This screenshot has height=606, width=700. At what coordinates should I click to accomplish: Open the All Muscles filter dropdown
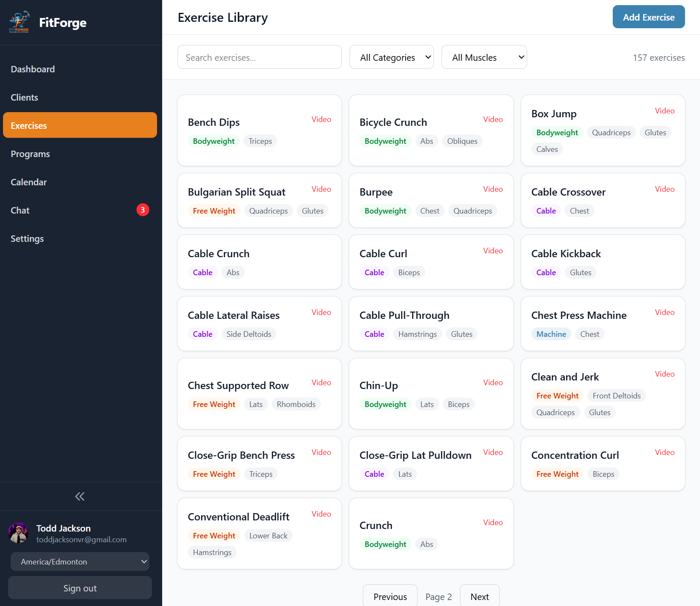point(484,57)
